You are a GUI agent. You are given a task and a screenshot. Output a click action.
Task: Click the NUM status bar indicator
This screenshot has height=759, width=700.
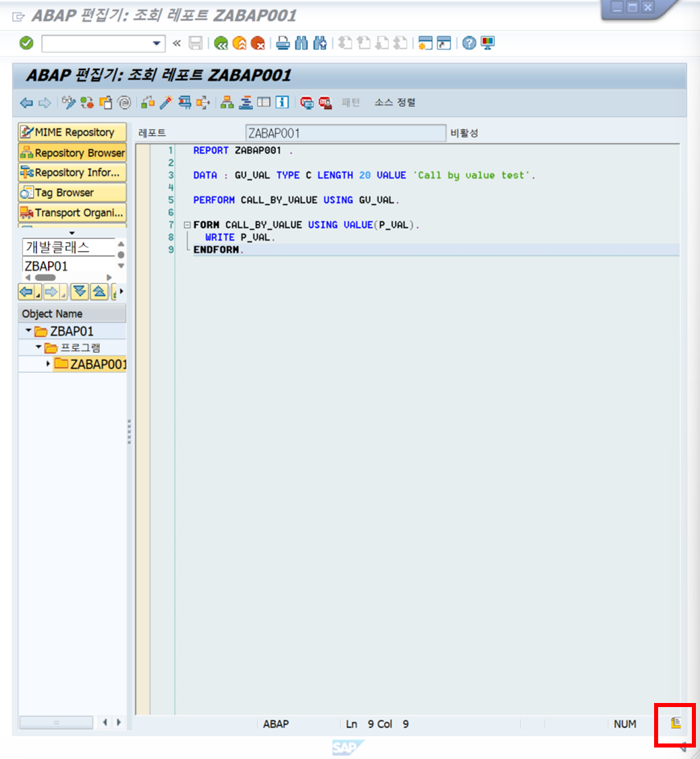point(625,724)
